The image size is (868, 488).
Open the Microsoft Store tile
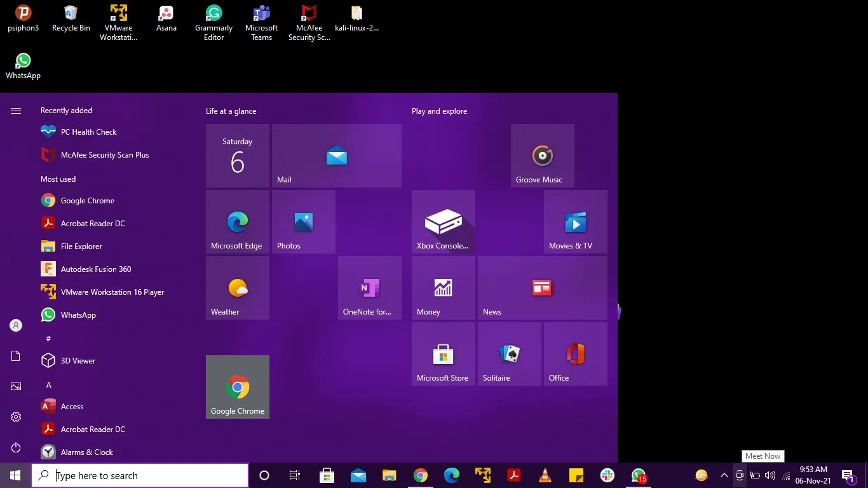tap(444, 354)
